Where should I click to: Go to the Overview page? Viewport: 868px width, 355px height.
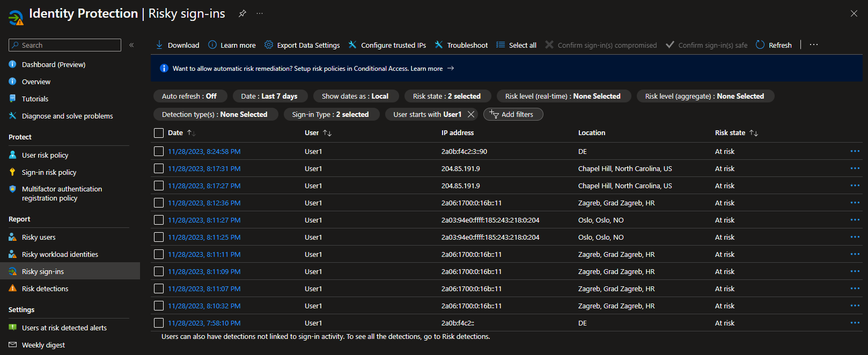pyautogui.click(x=36, y=82)
